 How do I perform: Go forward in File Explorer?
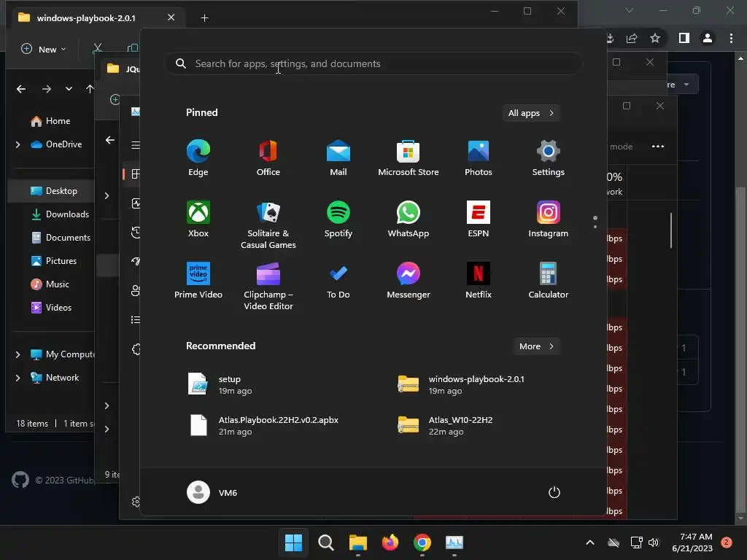(46, 89)
